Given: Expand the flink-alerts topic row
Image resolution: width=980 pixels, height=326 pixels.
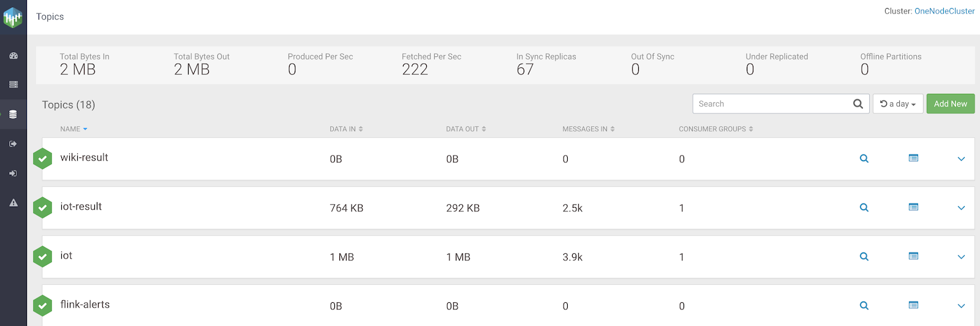Looking at the screenshot, I should pyautogui.click(x=961, y=306).
